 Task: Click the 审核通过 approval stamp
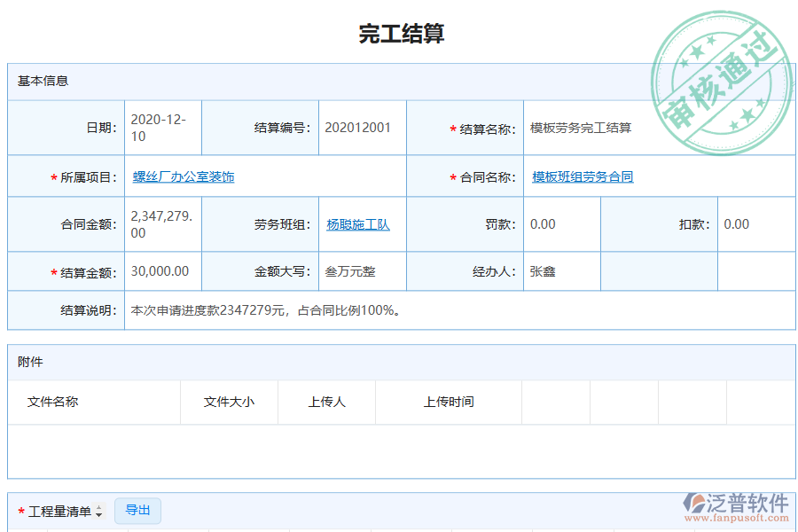(720, 66)
